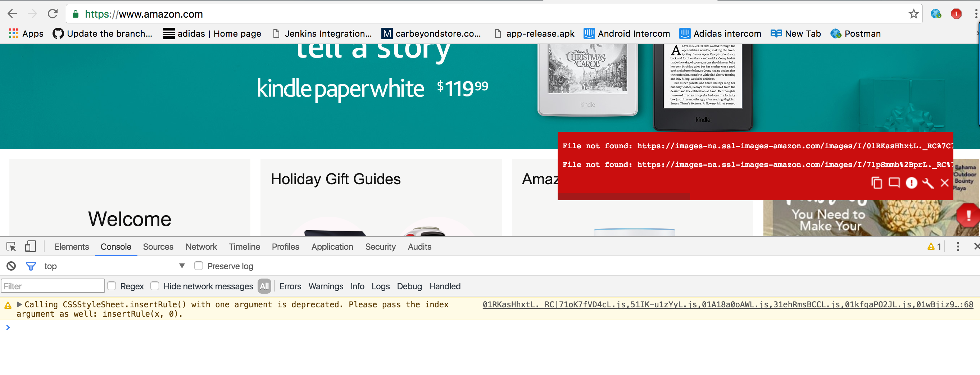Image resolution: width=980 pixels, height=375 pixels.
Task: Filter console by Logs
Action: click(380, 286)
